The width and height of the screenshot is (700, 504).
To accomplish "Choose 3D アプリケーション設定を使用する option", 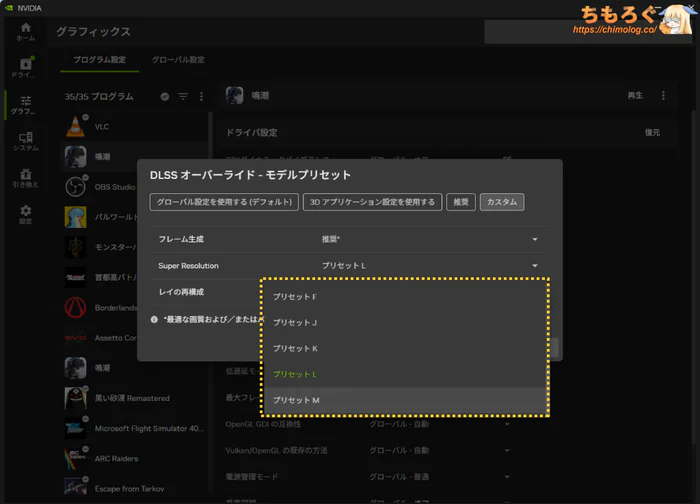I will 372,202.
